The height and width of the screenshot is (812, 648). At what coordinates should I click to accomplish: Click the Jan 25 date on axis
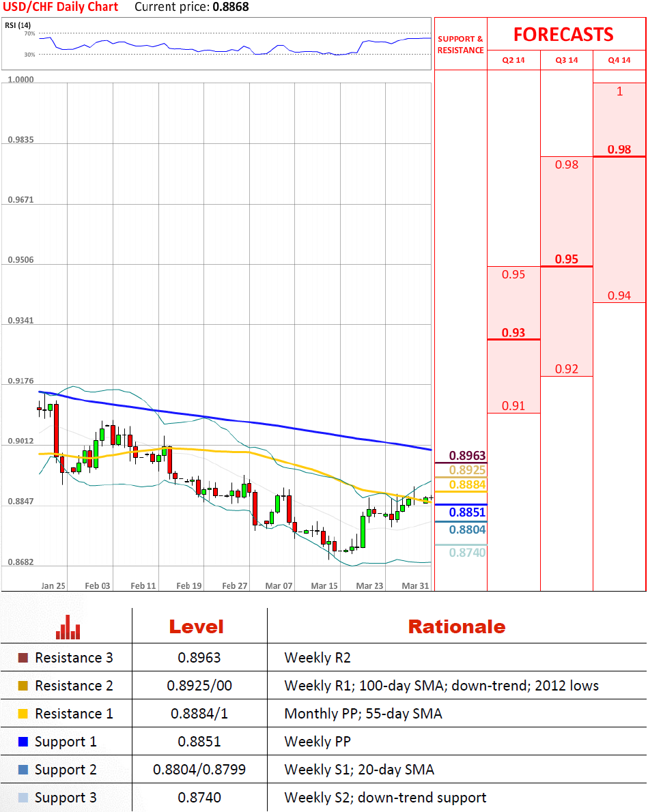click(x=53, y=585)
